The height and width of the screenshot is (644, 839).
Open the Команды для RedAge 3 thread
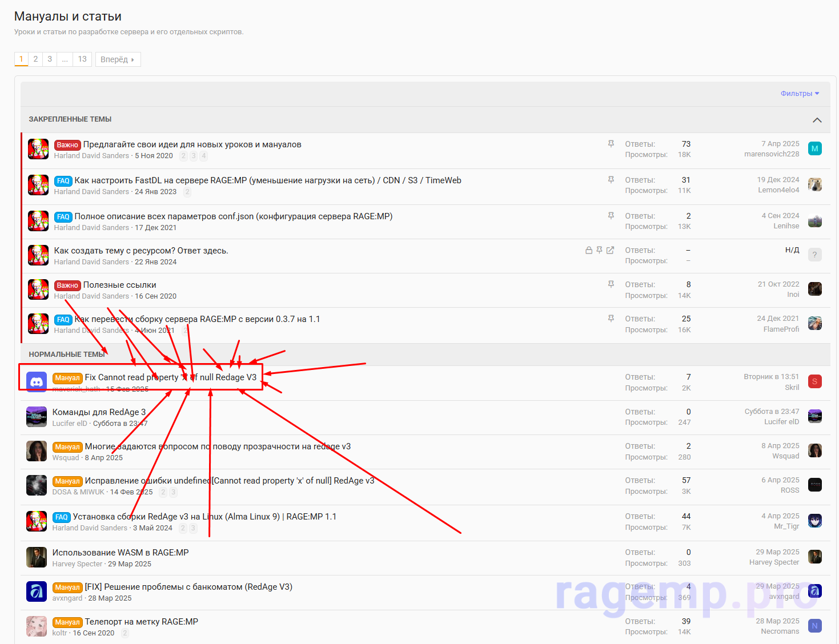point(99,412)
